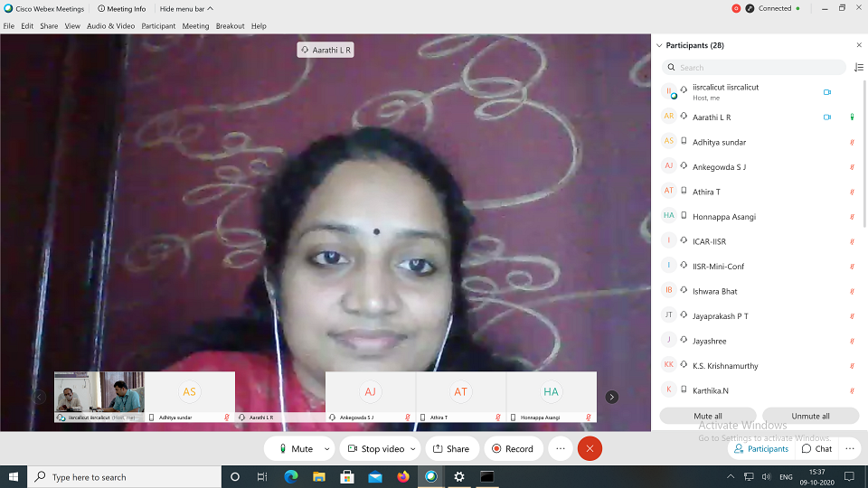The image size is (868, 488).
Task: Close the Participants panel
Action: (859, 45)
